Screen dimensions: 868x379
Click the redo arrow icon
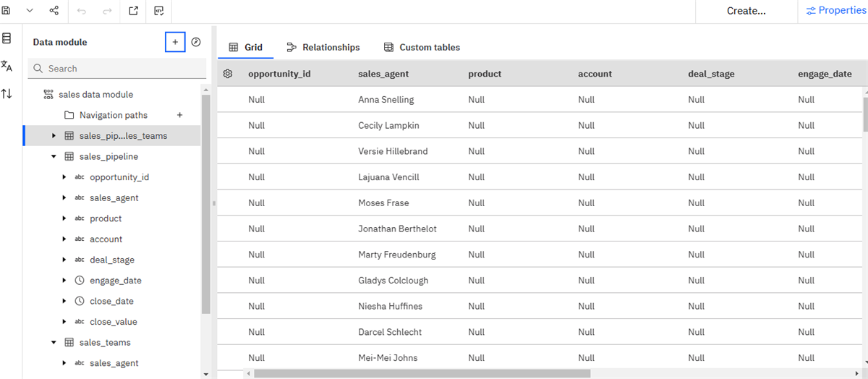(x=107, y=11)
